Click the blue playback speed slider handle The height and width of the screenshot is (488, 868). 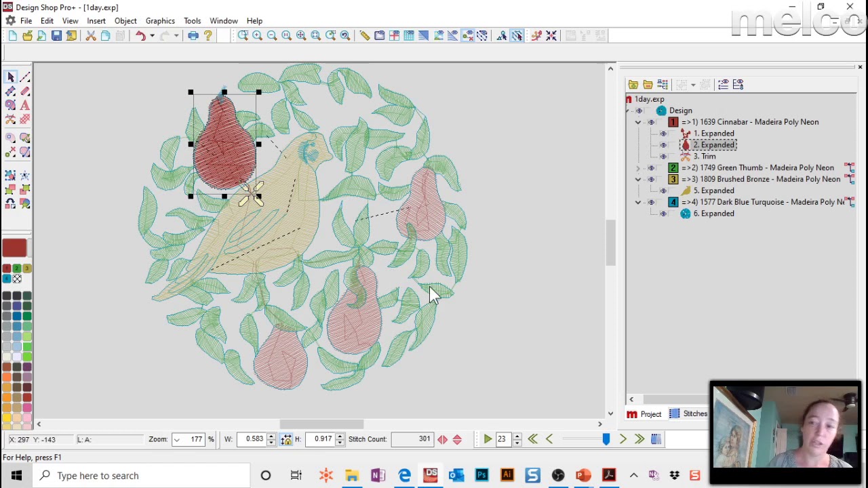tap(606, 440)
